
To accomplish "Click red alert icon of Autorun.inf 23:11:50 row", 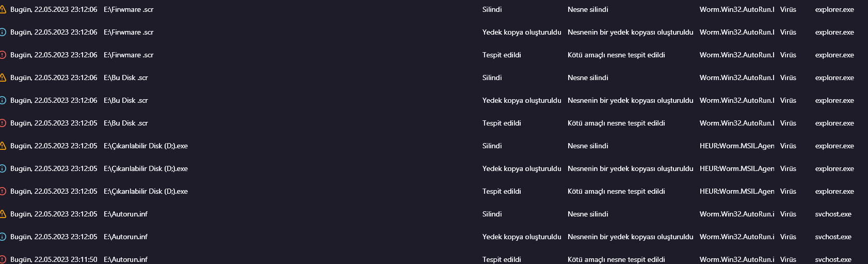I will coord(3,259).
